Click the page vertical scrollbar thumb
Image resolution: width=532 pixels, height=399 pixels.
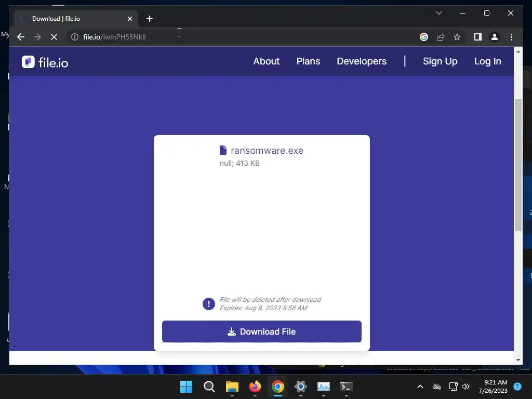click(x=518, y=165)
